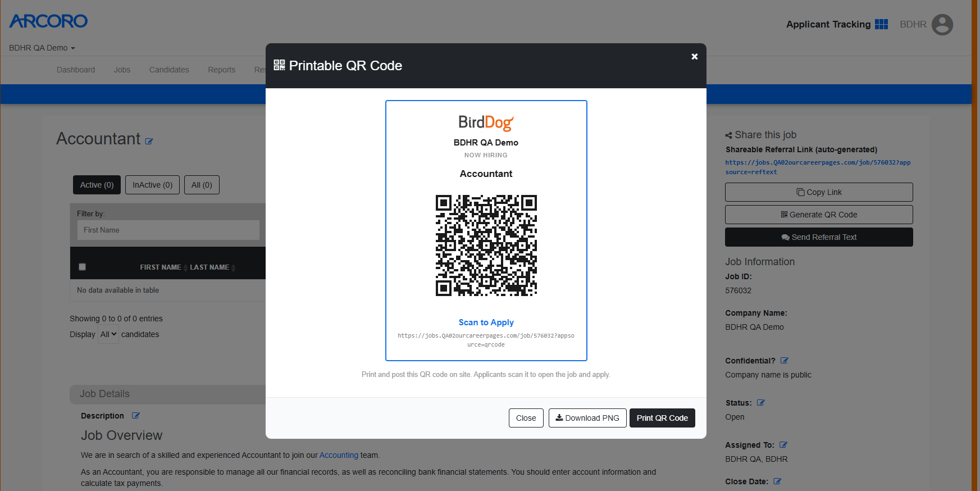Toggle the select-all candidates checkbox

[x=83, y=267]
